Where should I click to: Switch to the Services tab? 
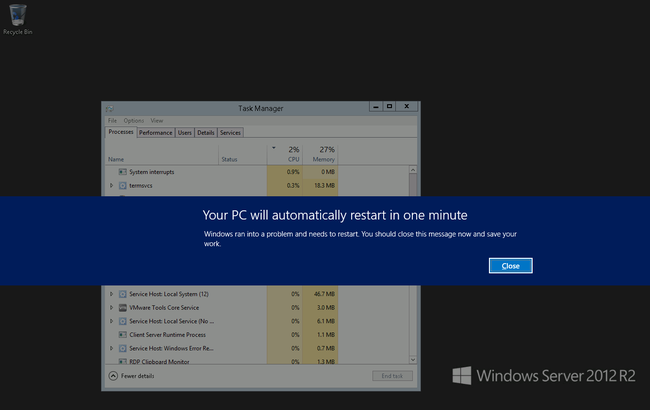(230, 133)
